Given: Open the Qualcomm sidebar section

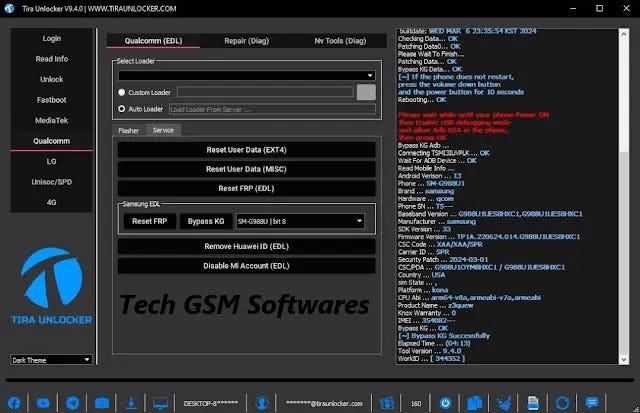Looking at the screenshot, I should [x=51, y=141].
